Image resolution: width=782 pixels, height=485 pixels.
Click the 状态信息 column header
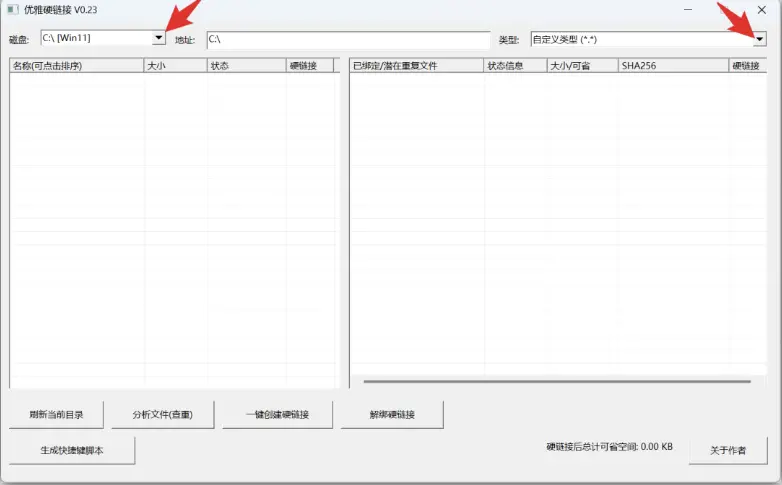[515, 65]
